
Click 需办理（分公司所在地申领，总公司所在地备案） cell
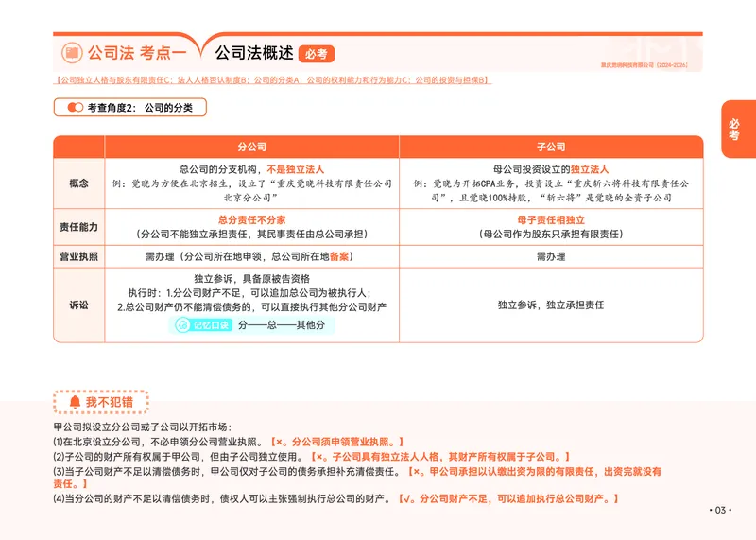249,256
